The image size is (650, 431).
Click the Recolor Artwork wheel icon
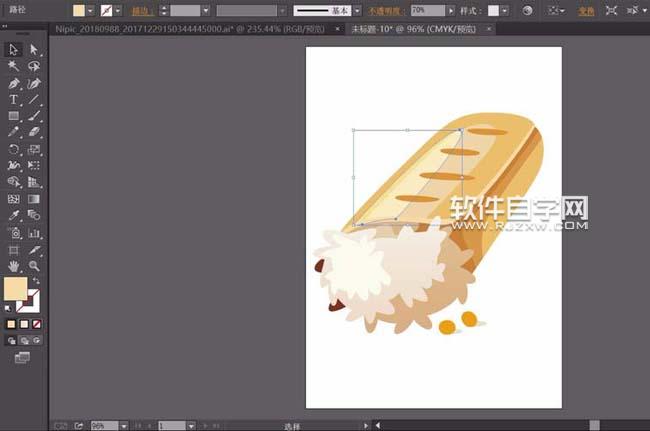527,10
